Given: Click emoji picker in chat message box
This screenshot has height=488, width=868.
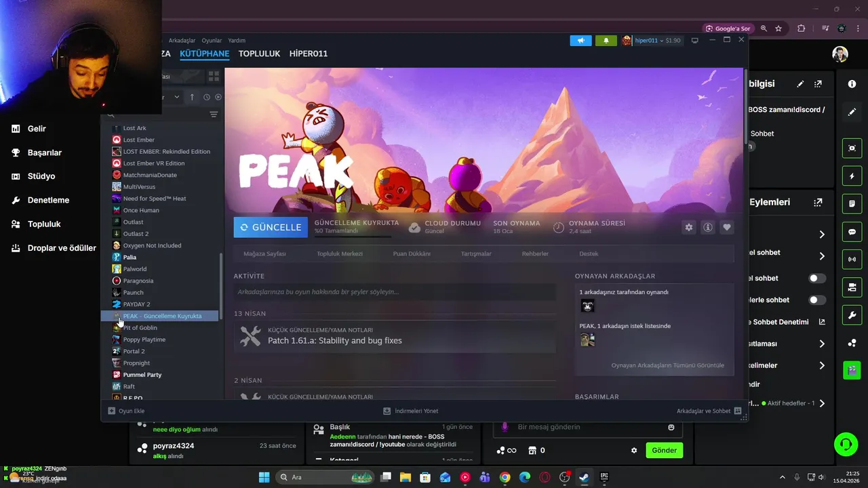Looking at the screenshot, I should click(x=671, y=427).
